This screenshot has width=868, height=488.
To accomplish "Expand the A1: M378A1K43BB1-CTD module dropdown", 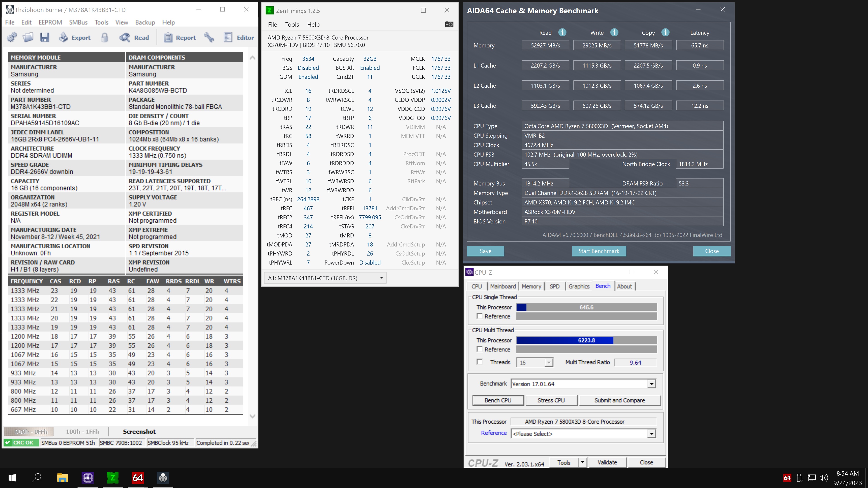I will 381,278.
